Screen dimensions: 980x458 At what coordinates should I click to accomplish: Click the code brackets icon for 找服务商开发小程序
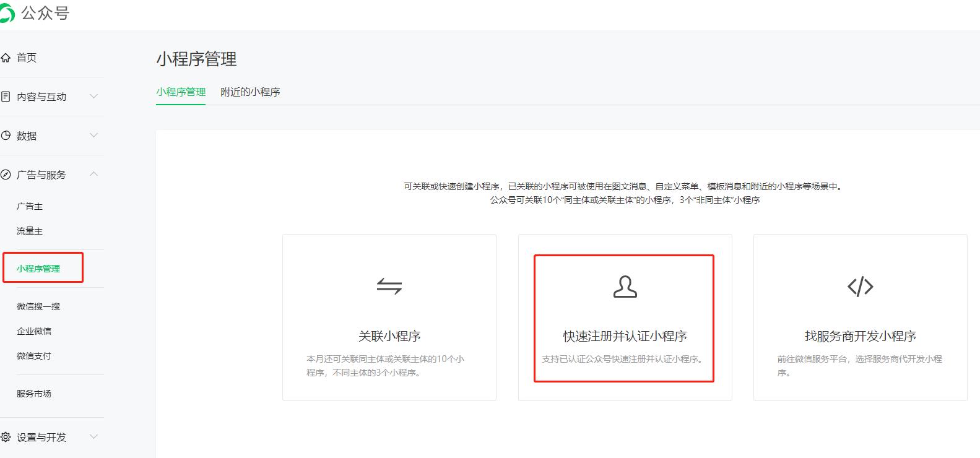[x=860, y=287]
